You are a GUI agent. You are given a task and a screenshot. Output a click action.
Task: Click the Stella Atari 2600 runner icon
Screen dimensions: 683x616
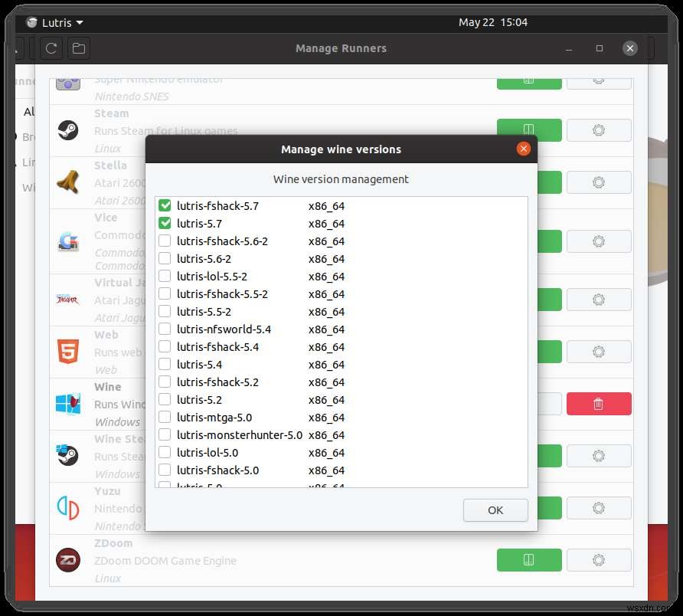click(x=68, y=182)
